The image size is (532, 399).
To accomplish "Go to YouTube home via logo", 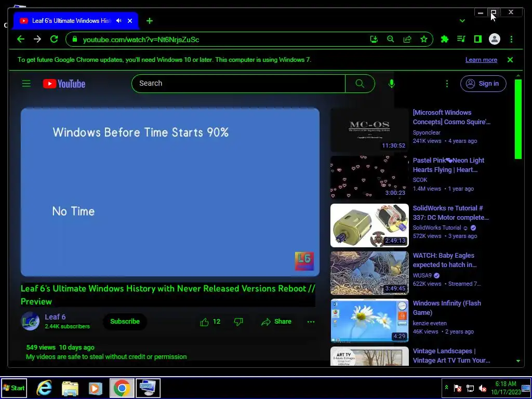I will pos(64,84).
